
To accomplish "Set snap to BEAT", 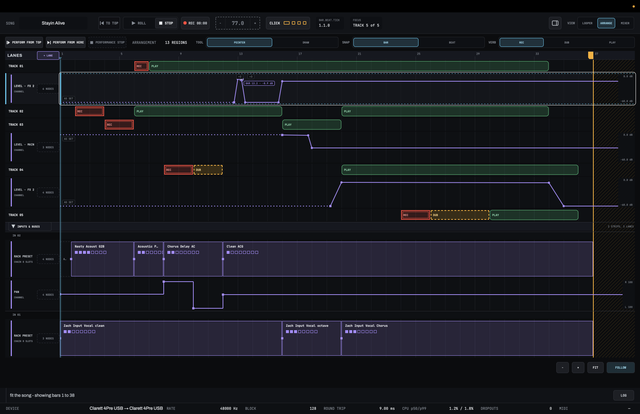I will coord(452,42).
